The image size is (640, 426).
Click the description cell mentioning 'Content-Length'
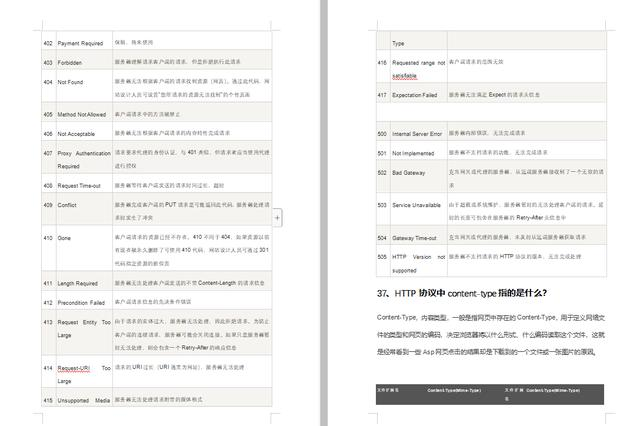pos(192,281)
